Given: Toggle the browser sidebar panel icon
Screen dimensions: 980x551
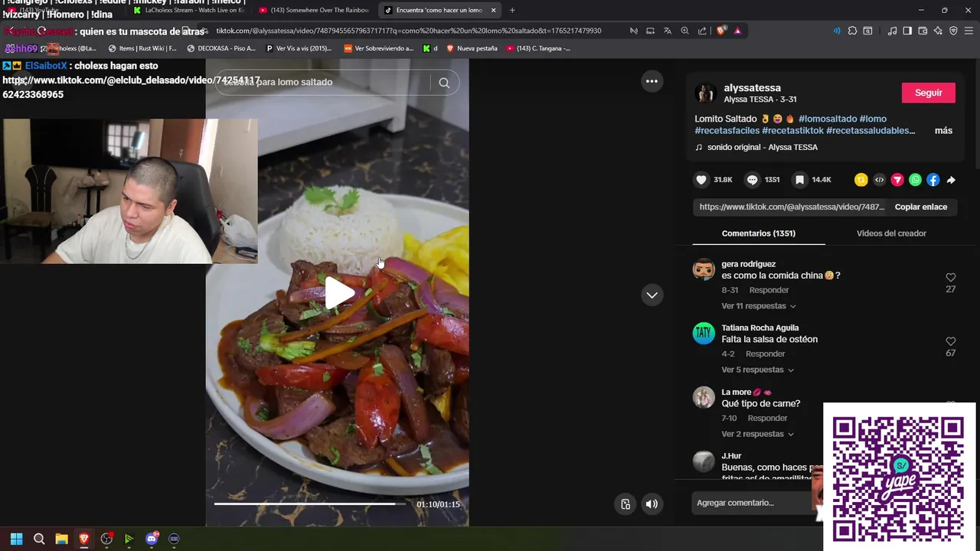Looking at the screenshot, I should (x=907, y=31).
